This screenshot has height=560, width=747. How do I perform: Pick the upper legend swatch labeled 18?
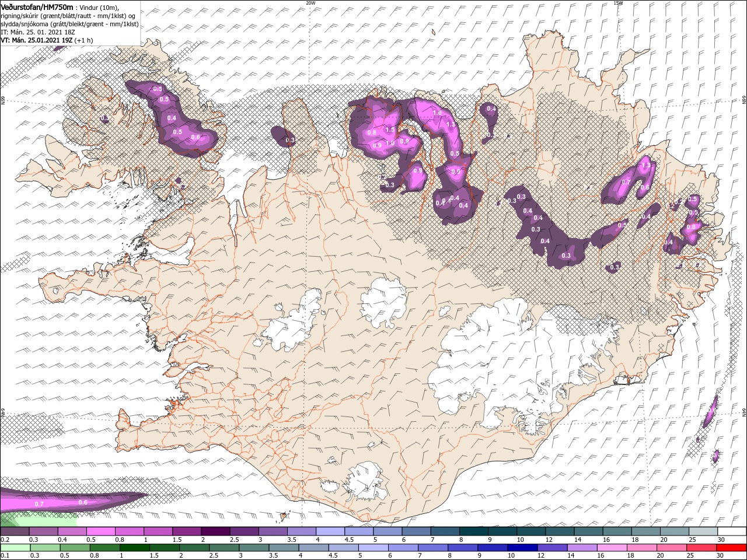[645, 531]
